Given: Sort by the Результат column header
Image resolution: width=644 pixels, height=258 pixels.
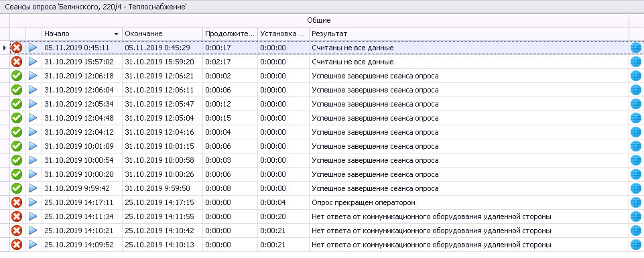Looking at the screenshot, I should click(x=469, y=34).
